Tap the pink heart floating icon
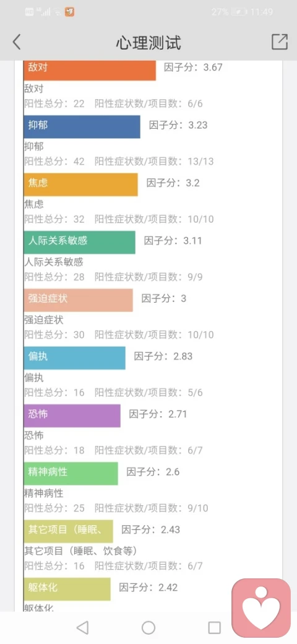The width and height of the screenshot is (297, 644). pos(261,607)
